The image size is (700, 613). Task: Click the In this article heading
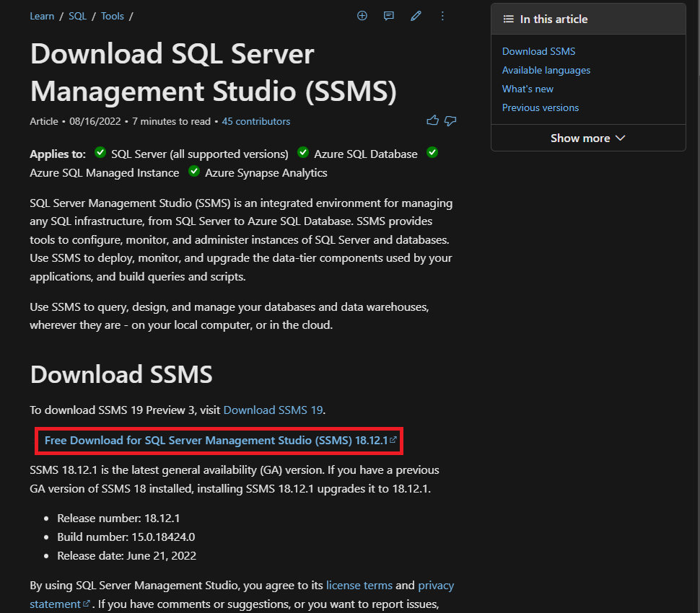pyautogui.click(x=554, y=19)
